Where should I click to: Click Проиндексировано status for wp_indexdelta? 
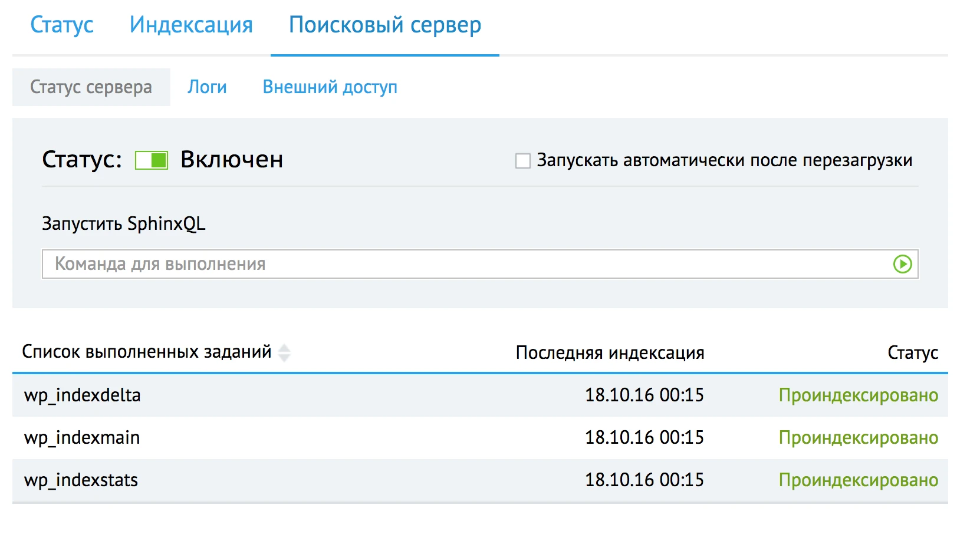tap(858, 395)
